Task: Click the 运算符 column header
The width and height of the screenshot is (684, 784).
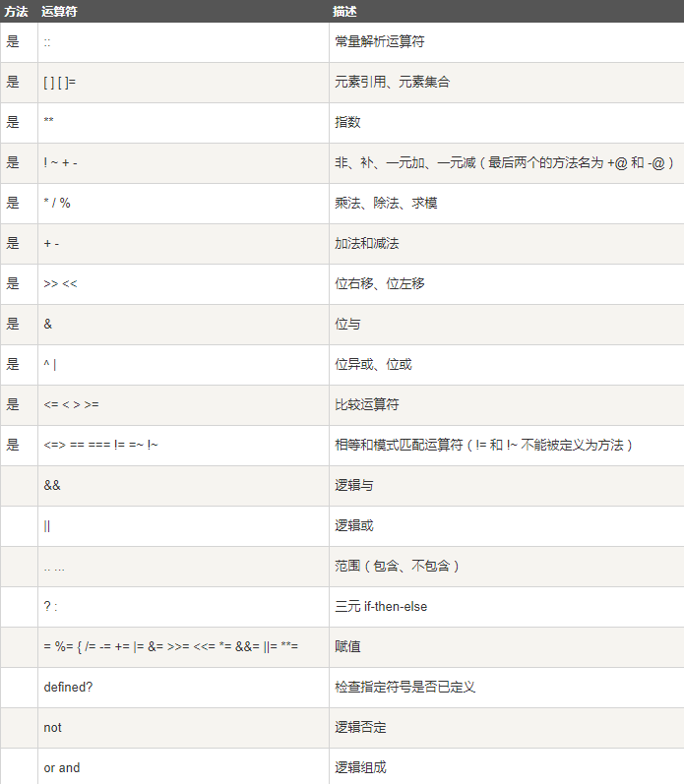Action: tap(59, 11)
